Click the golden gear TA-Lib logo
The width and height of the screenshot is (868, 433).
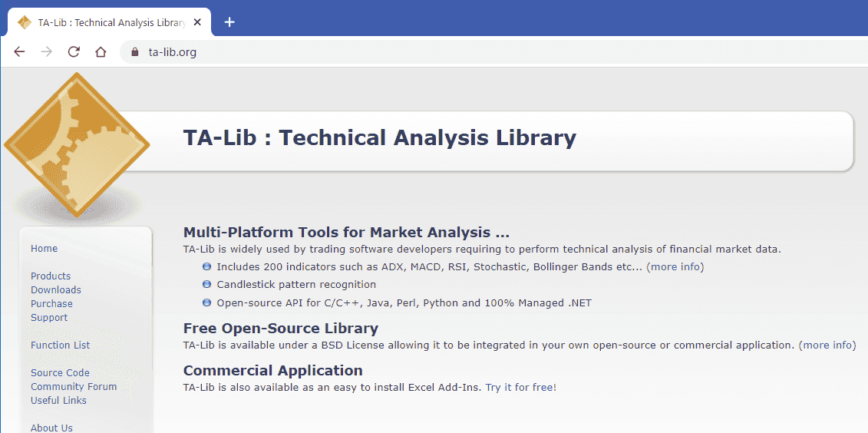[77, 144]
